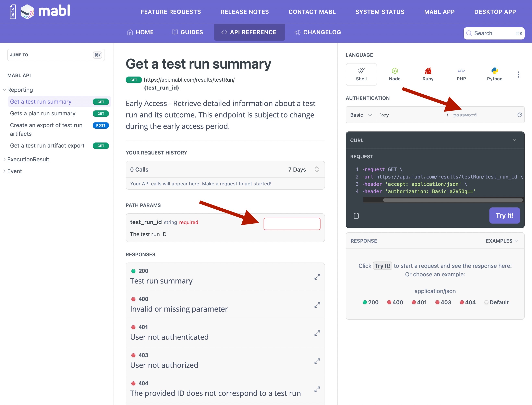Open more languages three-dot menu
The height and width of the screenshot is (405, 532).
coord(518,74)
